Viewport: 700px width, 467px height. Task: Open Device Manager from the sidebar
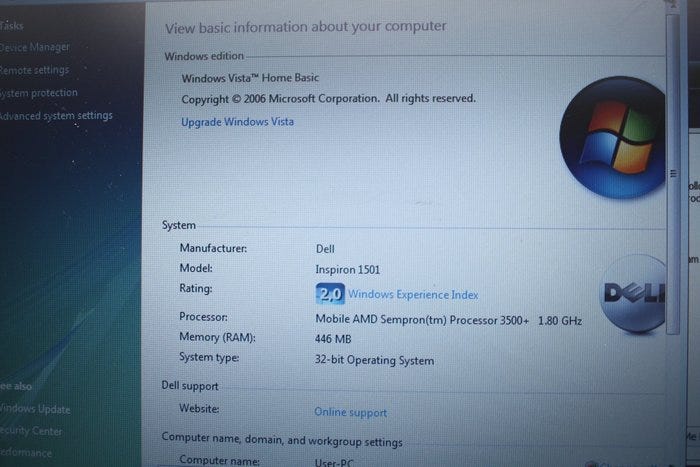tap(34, 47)
